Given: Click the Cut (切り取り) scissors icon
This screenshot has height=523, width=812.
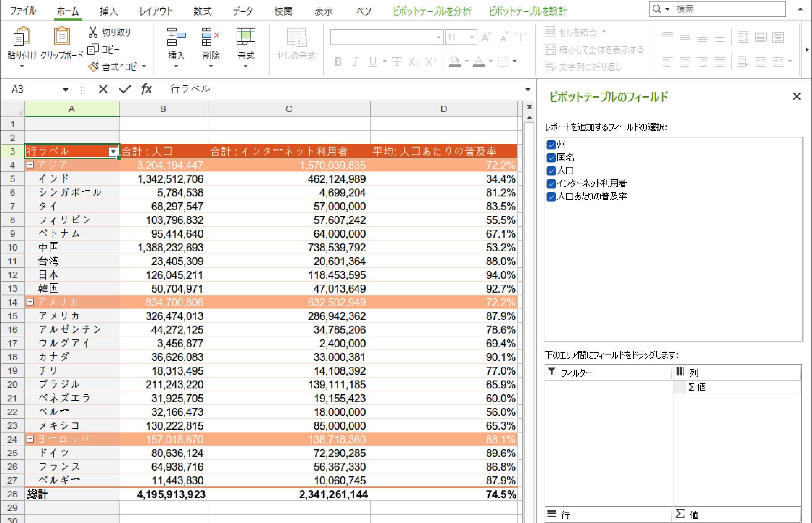Looking at the screenshot, I should [93, 32].
